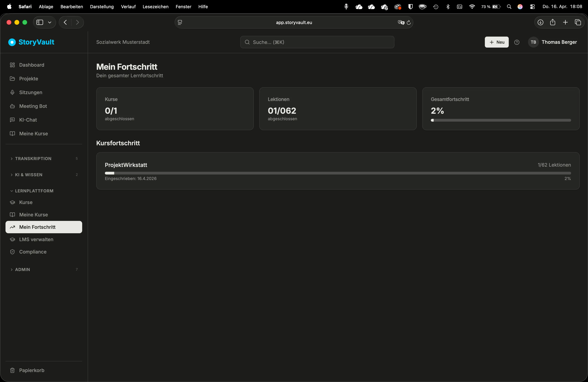Open Safari downloads icon
588x382 pixels.
(540, 23)
